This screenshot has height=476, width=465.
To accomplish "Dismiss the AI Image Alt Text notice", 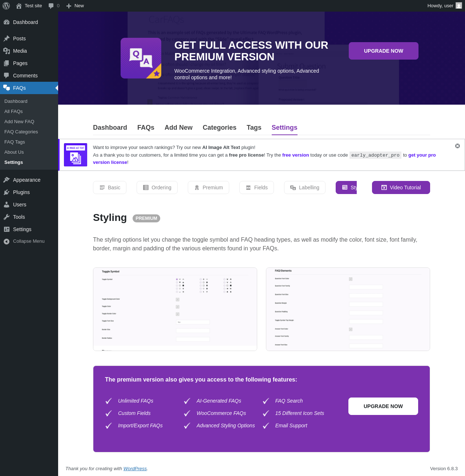I will 457,146.
